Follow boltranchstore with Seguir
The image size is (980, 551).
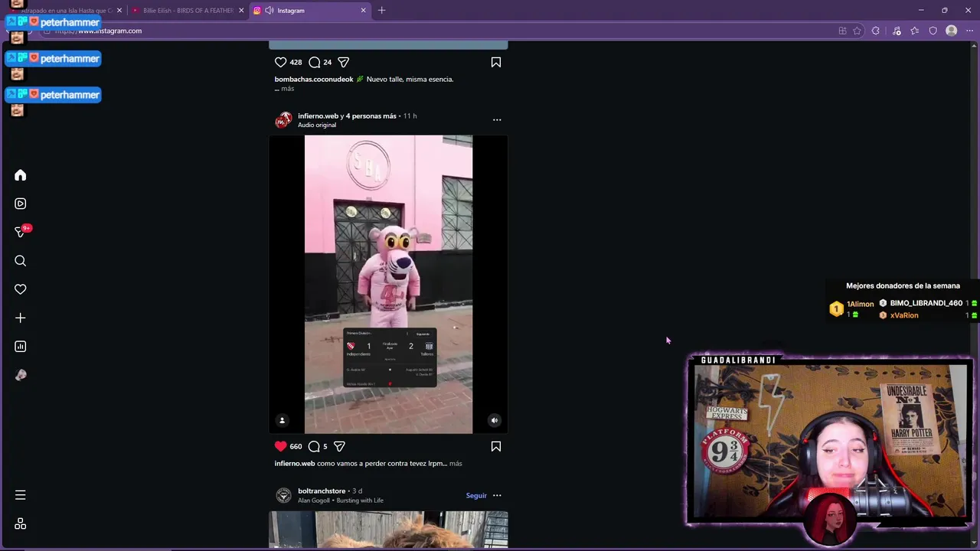[476, 495]
